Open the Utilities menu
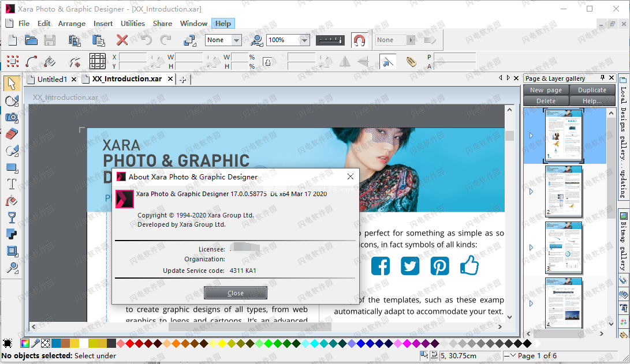Screen dimensions: 630x364 coord(133,23)
